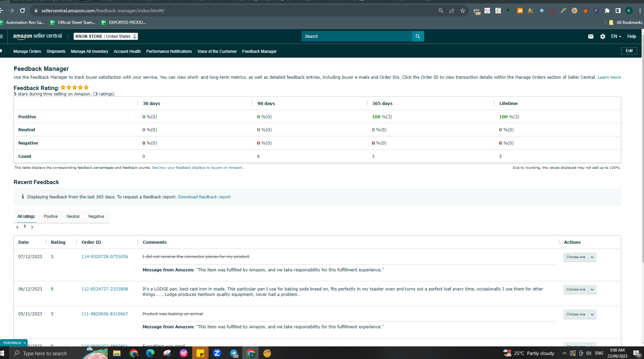Go to previous feedback page arrow
This screenshot has height=359, width=644.
coord(17,227)
